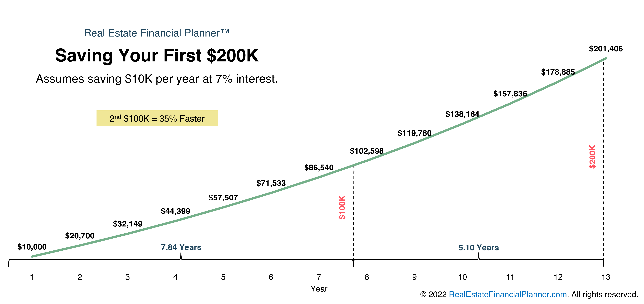The height and width of the screenshot is (304, 644).
Task: Select the $157,836 data label
Action: click(x=510, y=94)
